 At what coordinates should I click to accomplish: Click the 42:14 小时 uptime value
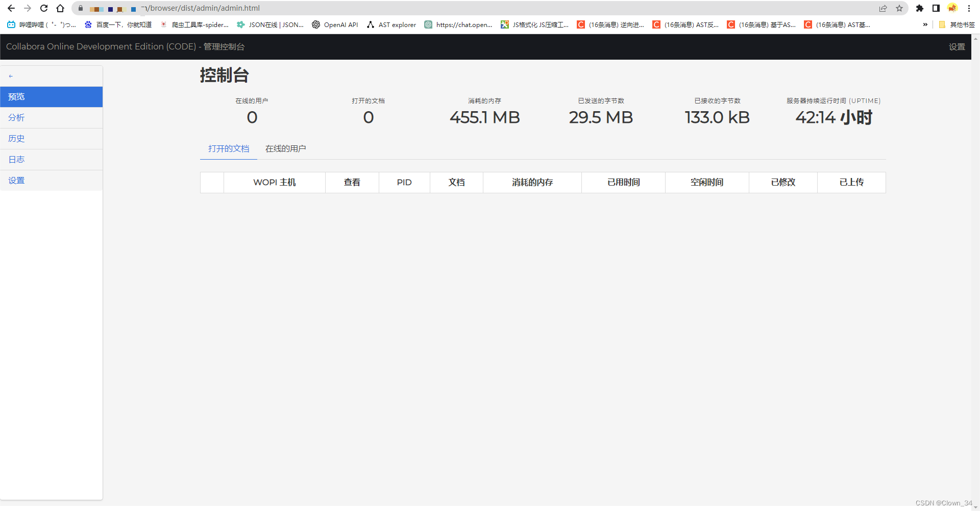(834, 118)
